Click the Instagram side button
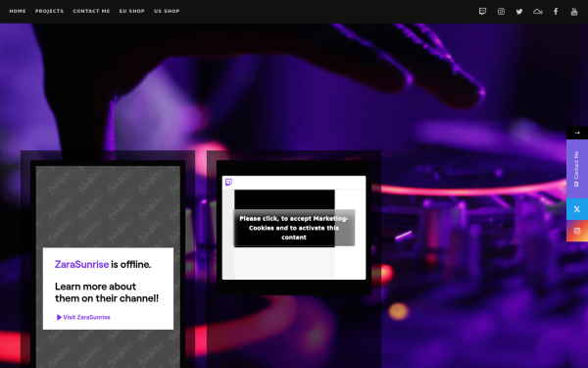 coord(577,231)
